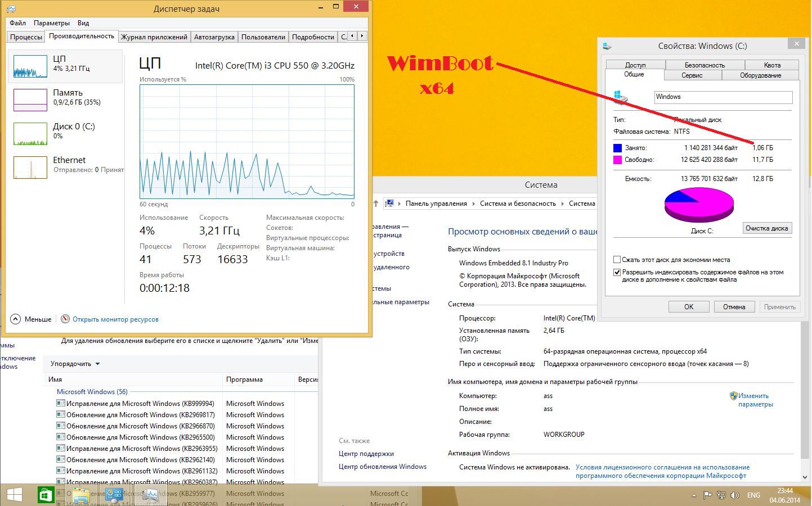Screen dimensions: 812x506
Task: Open the Вид menu
Action: [83, 23]
